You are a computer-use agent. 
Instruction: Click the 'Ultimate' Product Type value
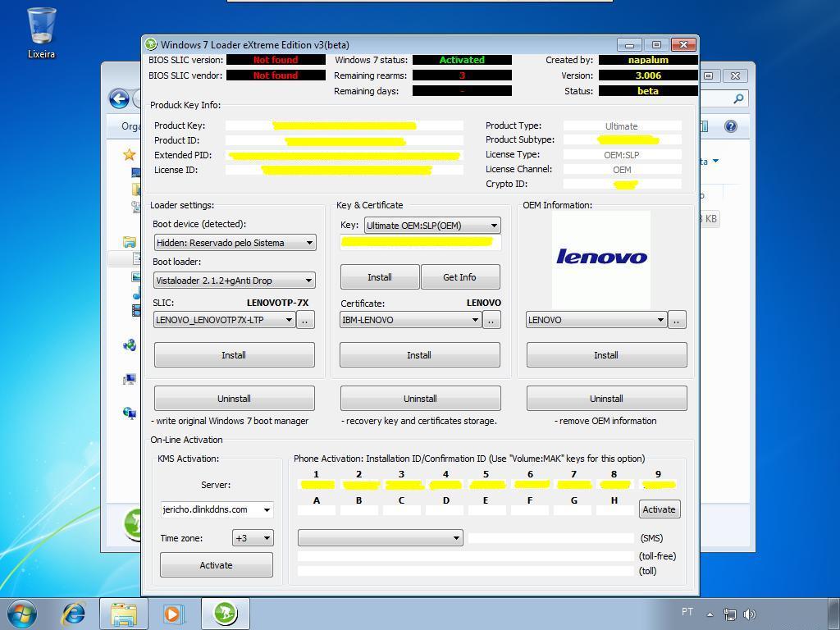[622, 126]
